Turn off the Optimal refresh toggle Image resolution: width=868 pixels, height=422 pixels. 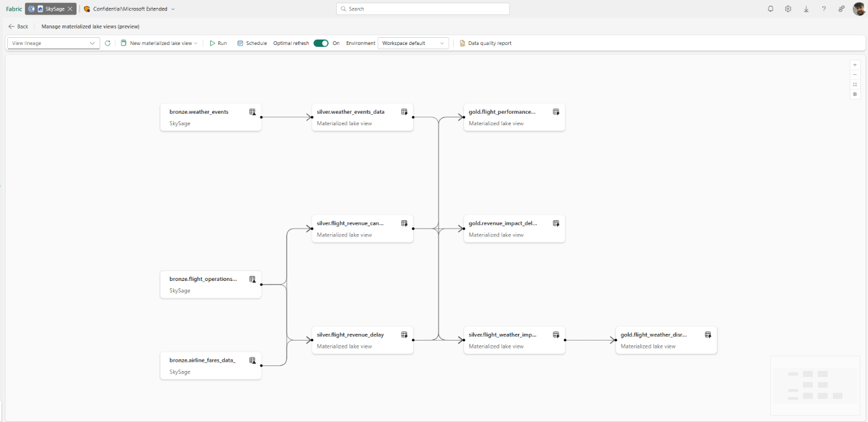coord(321,43)
